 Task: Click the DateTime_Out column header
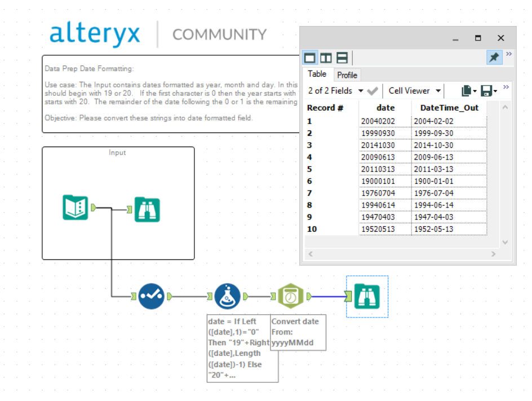pos(449,108)
